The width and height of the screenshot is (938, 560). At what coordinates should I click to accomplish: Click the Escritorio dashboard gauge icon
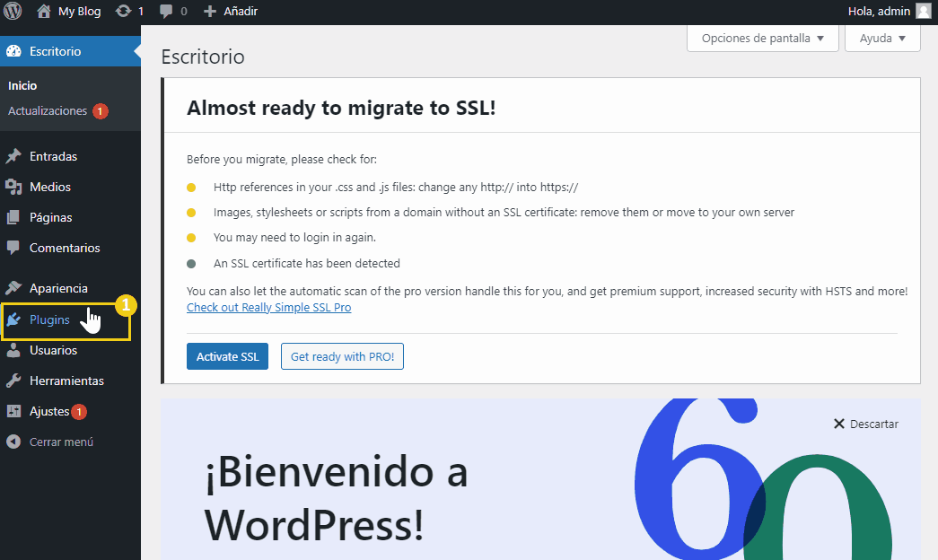point(13,51)
